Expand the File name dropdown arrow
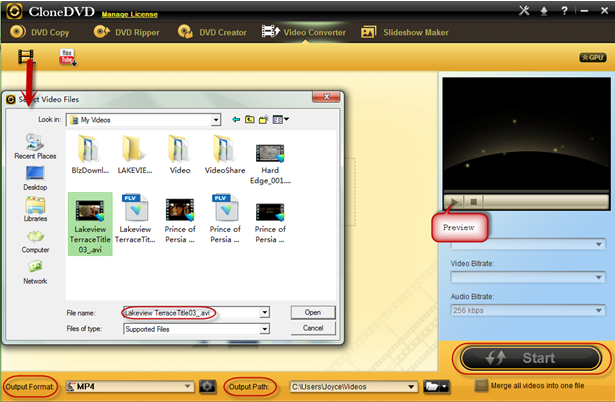 (265, 313)
